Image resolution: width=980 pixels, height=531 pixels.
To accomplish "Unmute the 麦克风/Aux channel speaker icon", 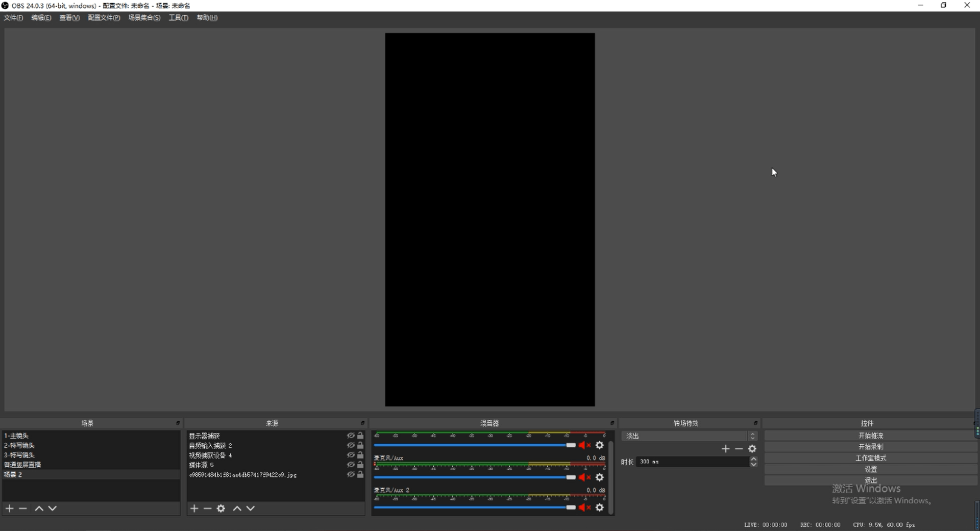I will pos(584,477).
